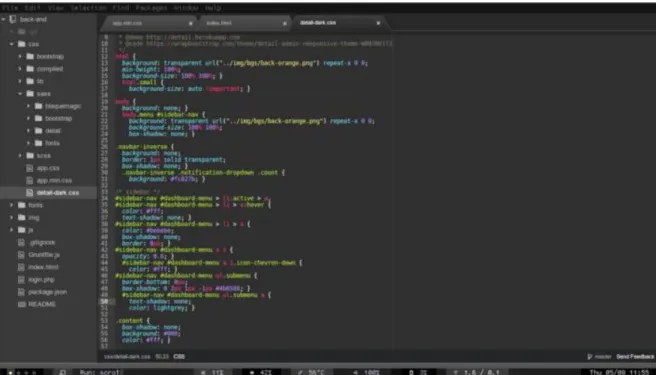Click the workspace indicator dots in the system bar

23,372
